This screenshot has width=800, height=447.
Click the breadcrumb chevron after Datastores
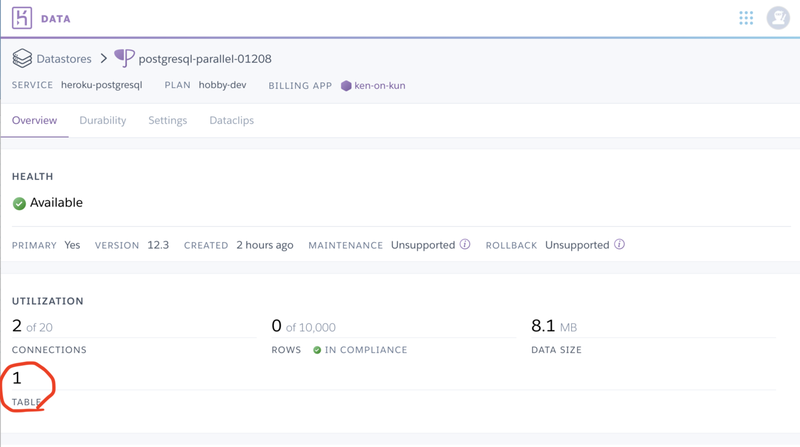[104, 58]
